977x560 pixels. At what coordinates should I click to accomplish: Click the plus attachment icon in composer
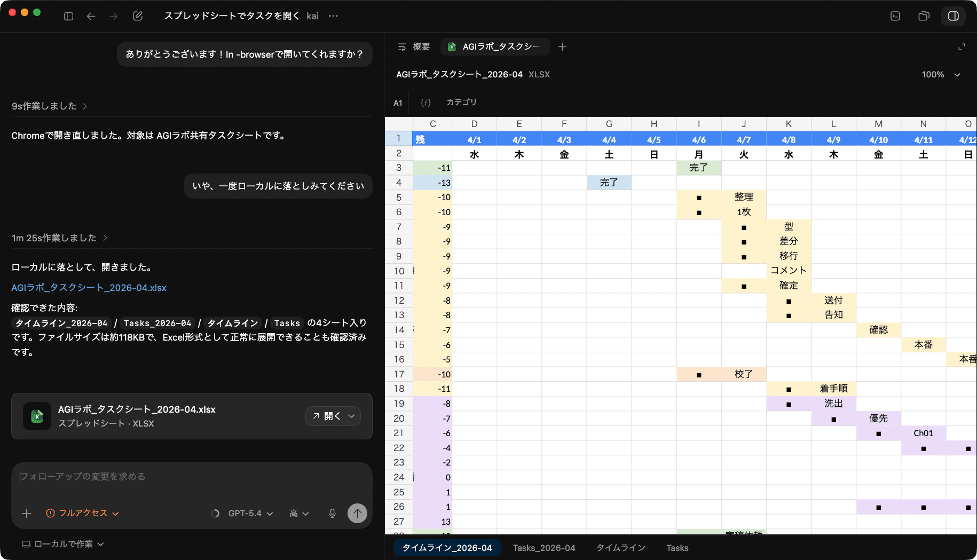pos(27,513)
